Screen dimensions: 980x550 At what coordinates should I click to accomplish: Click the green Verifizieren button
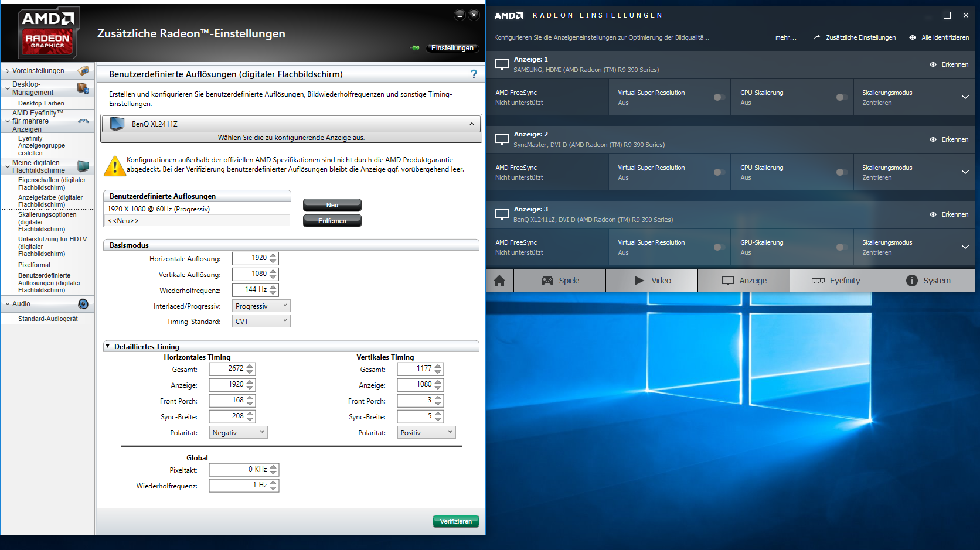point(456,521)
